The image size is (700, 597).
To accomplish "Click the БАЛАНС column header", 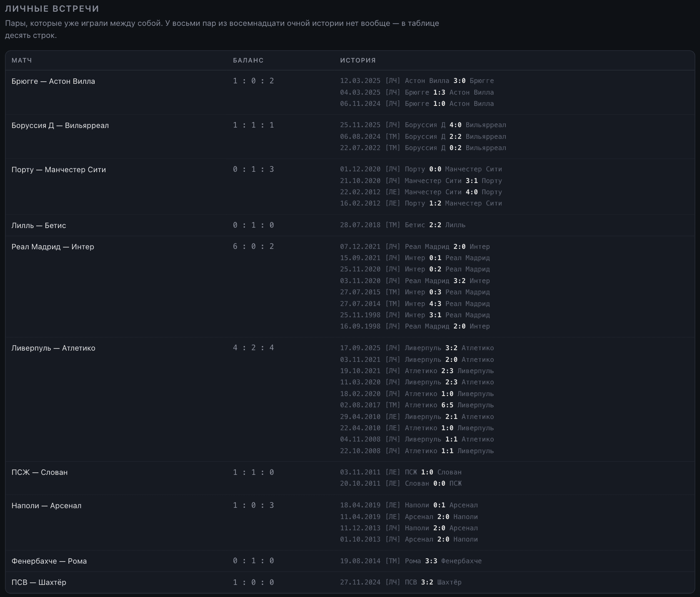I will point(248,60).
